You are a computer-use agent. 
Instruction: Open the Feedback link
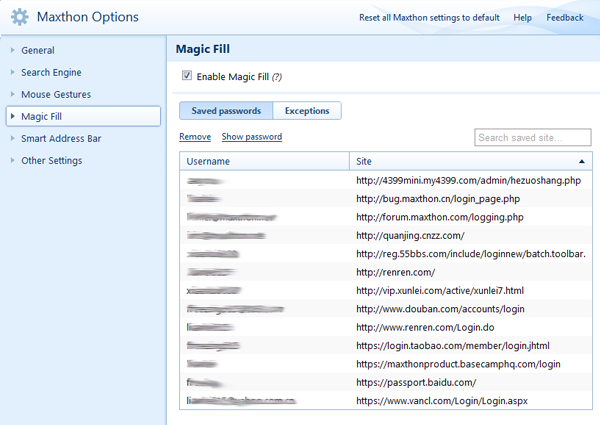565,18
